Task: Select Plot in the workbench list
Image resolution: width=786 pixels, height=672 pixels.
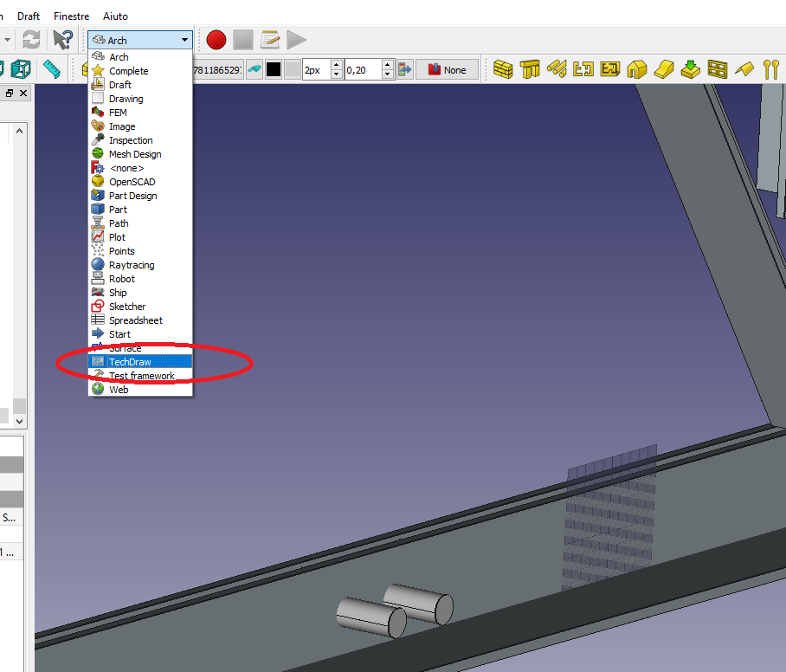Action: coord(140,237)
